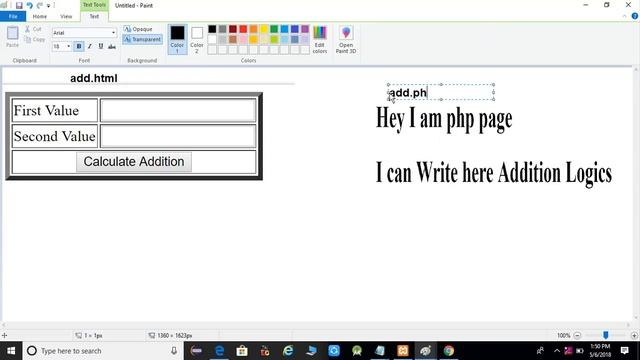The width and height of the screenshot is (640, 360).
Task: Open the Customize Quick Access Toolbar arrow
Action: pyautogui.click(x=48, y=6)
